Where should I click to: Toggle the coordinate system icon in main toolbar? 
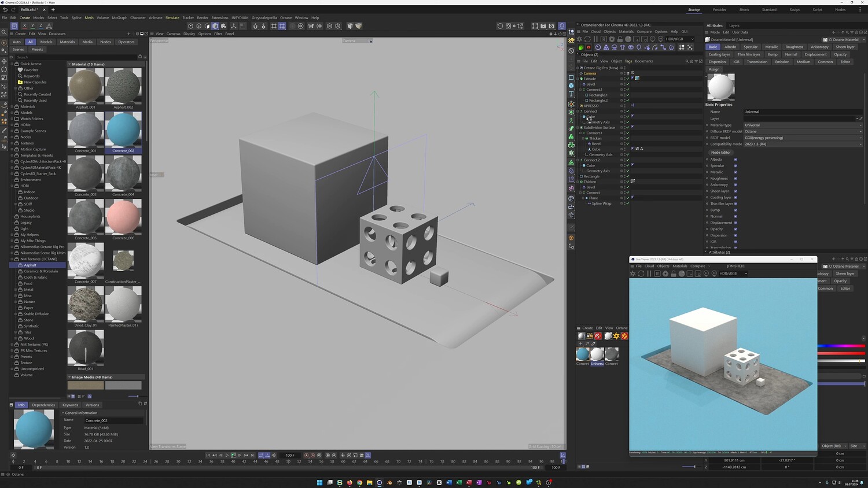[x=49, y=26]
